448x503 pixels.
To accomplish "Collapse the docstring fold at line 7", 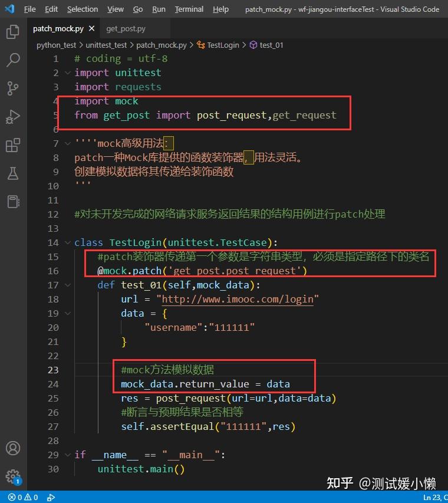I will pyautogui.click(x=68, y=144).
